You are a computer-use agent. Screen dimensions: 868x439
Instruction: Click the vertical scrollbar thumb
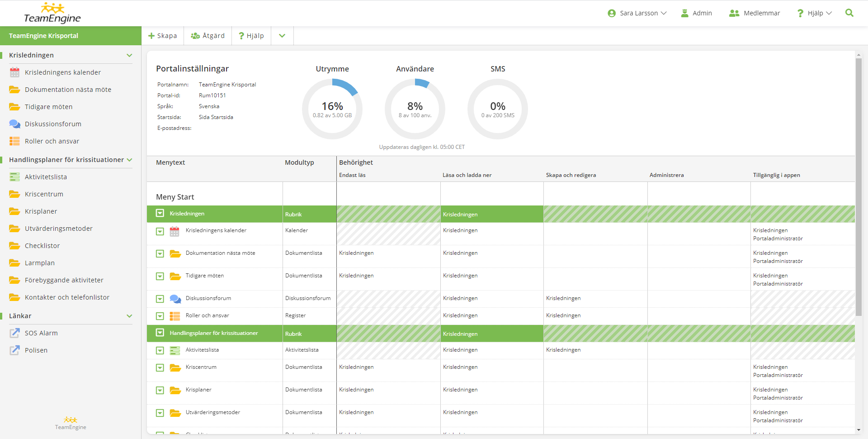click(x=859, y=187)
